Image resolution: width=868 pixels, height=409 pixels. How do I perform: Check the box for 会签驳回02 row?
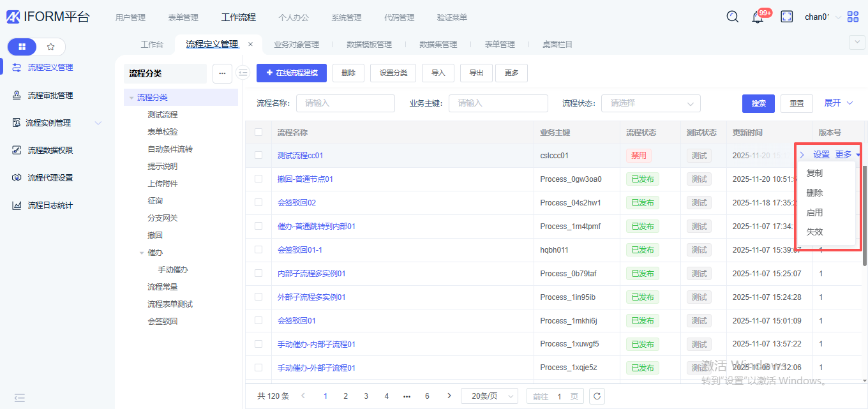coord(258,202)
